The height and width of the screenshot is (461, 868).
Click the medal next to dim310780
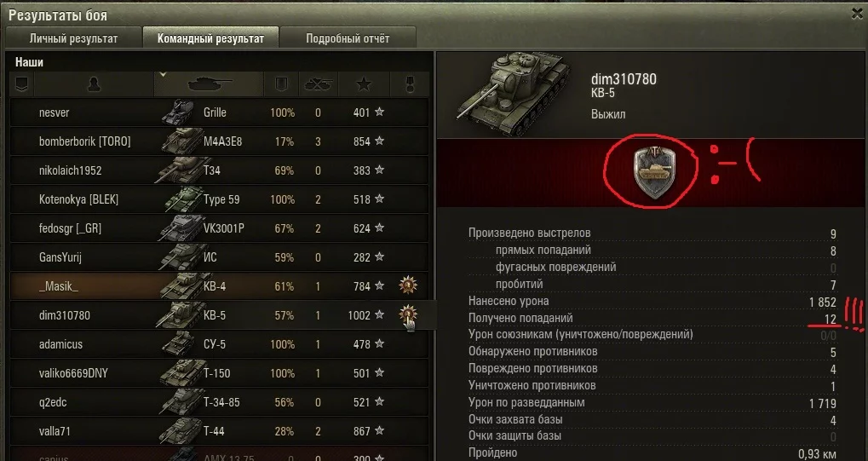click(409, 314)
